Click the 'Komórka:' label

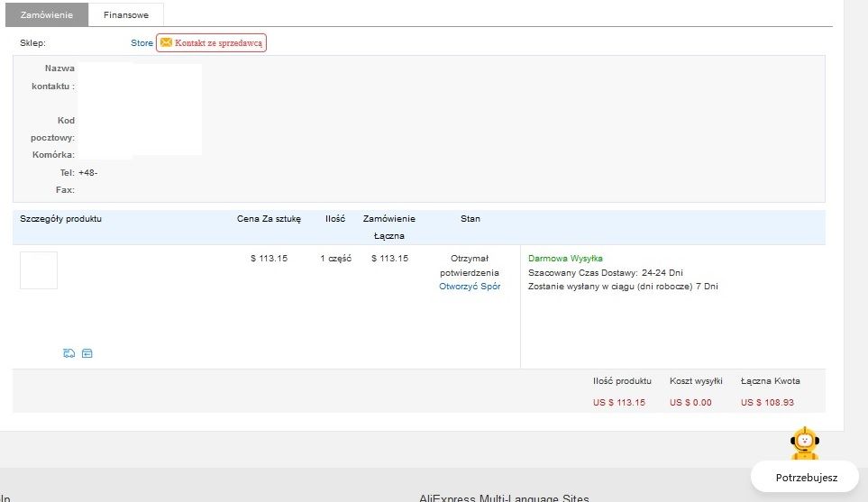(53, 155)
